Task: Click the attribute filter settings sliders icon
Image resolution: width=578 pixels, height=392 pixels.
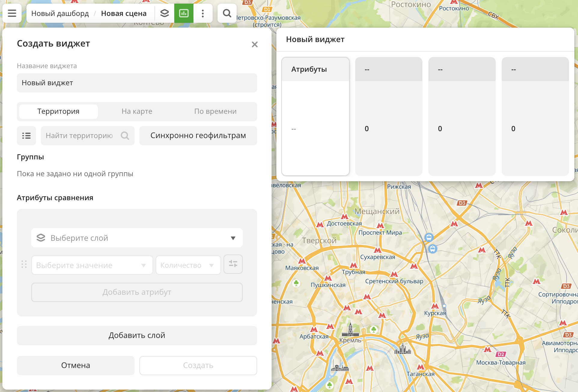Action: [x=233, y=264]
